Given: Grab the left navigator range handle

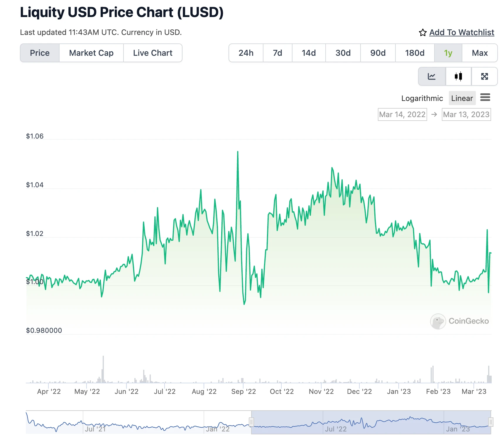Looking at the screenshot, I should click(x=251, y=422).
